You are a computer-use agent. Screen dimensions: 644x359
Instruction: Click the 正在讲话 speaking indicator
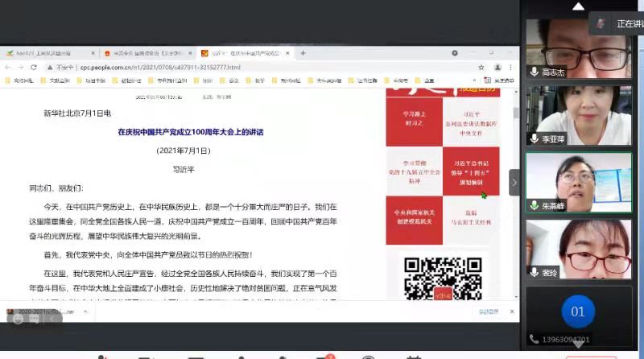tap(618, 24)
